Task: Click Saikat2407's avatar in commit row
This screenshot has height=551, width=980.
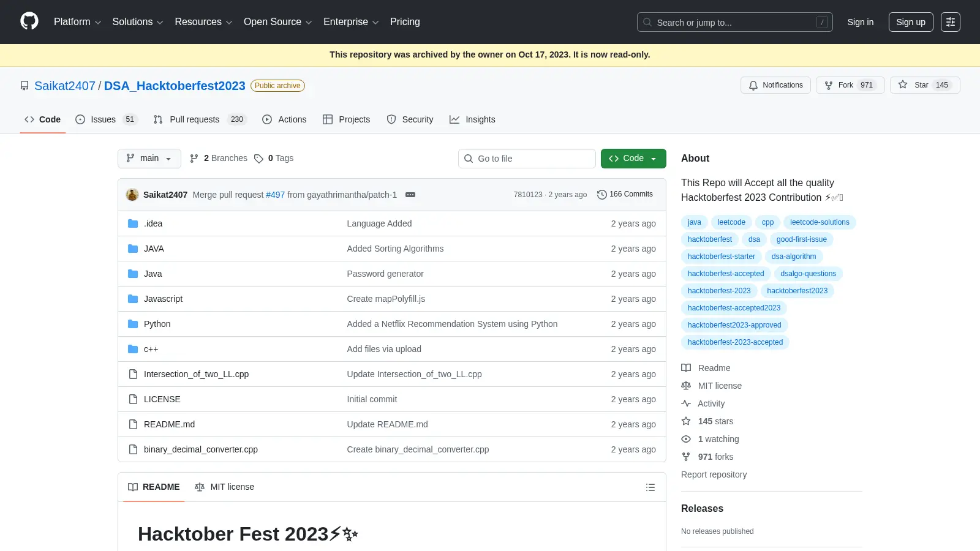Action: click(132, 195)
